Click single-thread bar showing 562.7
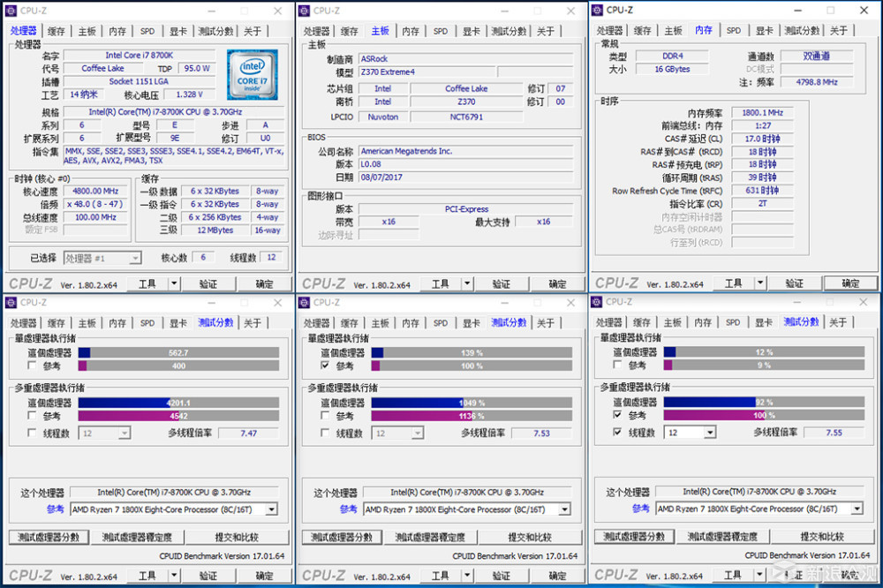 click(x=178, y=353)
